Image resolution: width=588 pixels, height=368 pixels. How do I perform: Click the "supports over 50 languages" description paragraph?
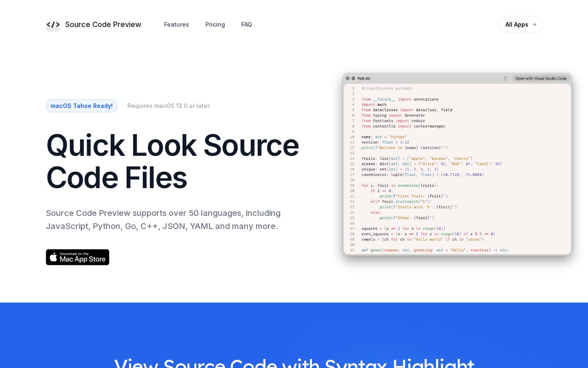coord(163,220)
